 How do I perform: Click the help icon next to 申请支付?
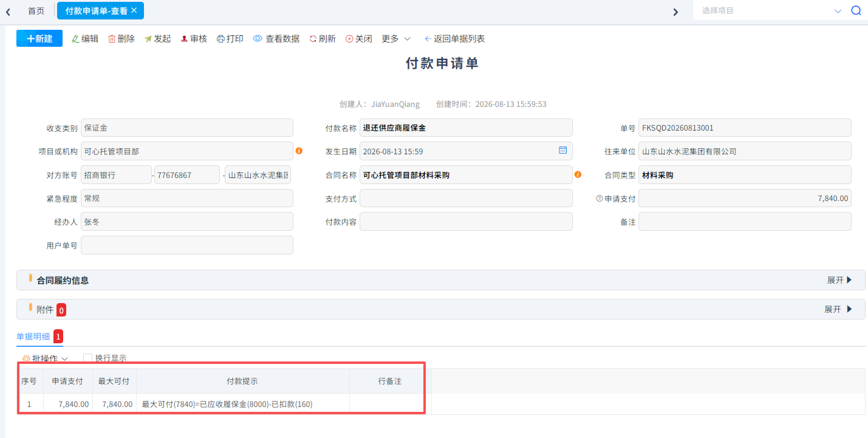tap(600, 198)
